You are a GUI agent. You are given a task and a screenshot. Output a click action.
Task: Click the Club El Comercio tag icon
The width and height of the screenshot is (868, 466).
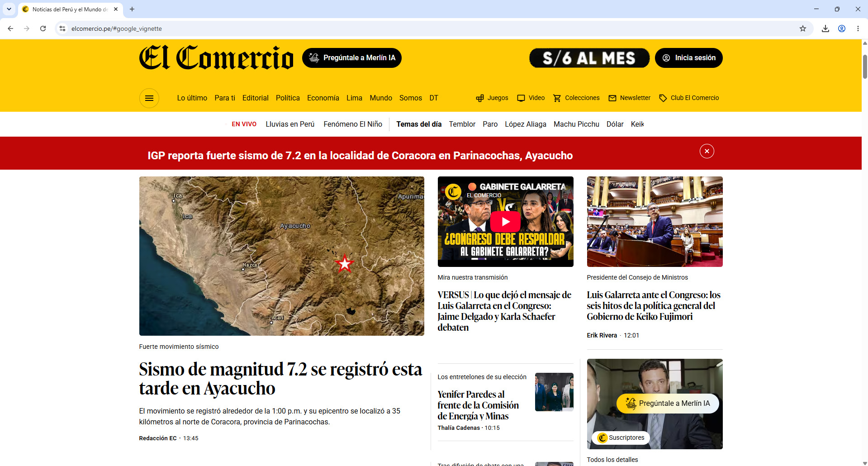[x=663, y=98]
